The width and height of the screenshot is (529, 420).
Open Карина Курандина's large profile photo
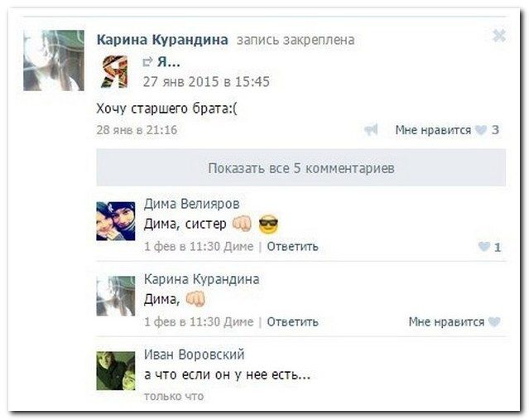[54, 60]
